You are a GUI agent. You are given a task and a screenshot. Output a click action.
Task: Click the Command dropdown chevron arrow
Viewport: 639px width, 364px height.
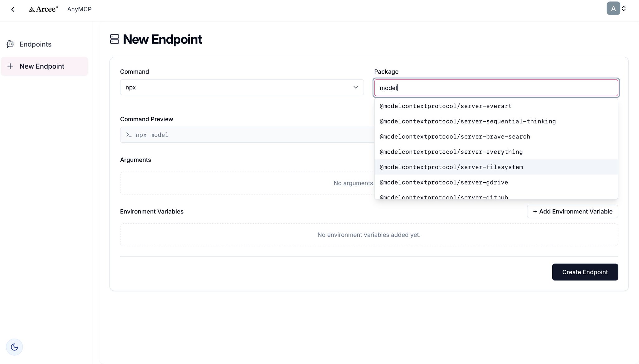coord(356,88)
